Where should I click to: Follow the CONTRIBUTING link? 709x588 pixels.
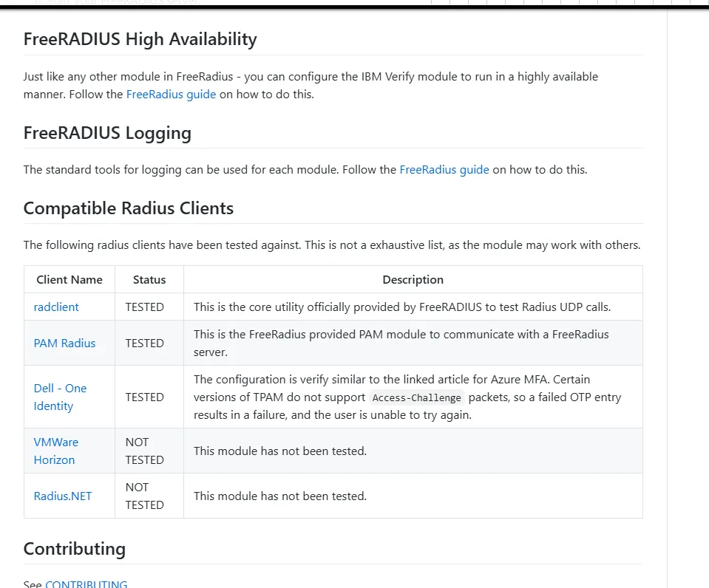coord(86,584)
